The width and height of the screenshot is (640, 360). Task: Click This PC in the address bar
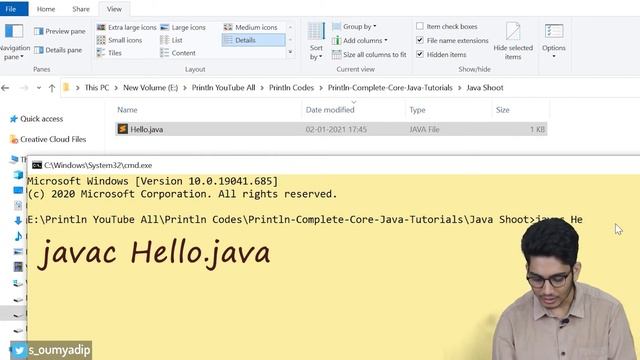tap(97, 88)
